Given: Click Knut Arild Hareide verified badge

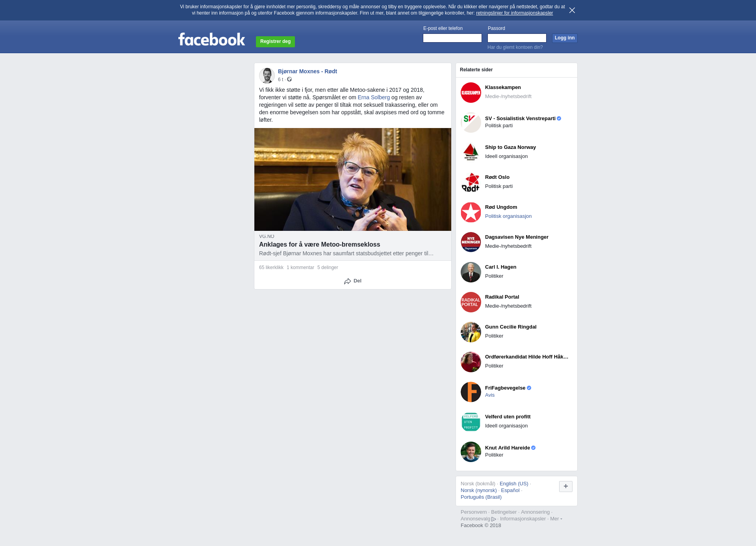Looking at the screenshot, I should [534, 448].
